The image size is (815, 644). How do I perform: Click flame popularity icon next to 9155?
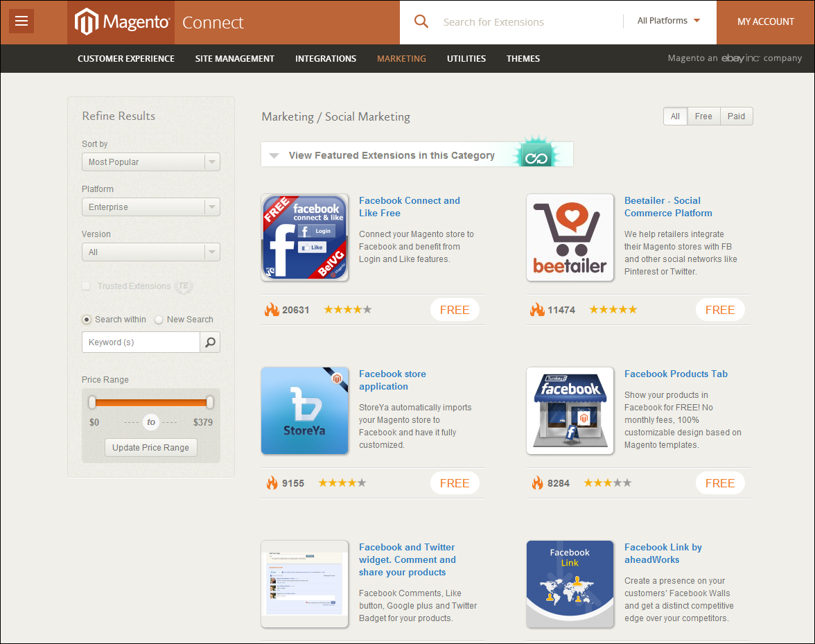click(x=272, y=483)
